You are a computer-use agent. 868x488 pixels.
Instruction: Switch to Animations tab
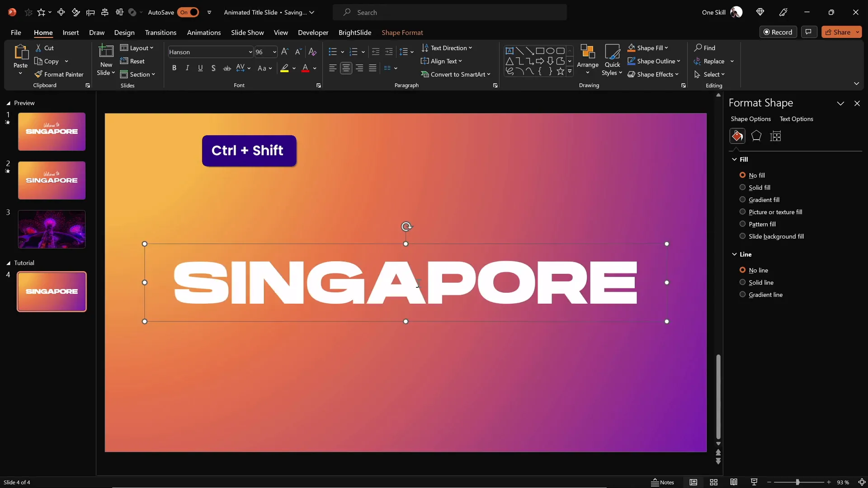click(x=204, y=33)
